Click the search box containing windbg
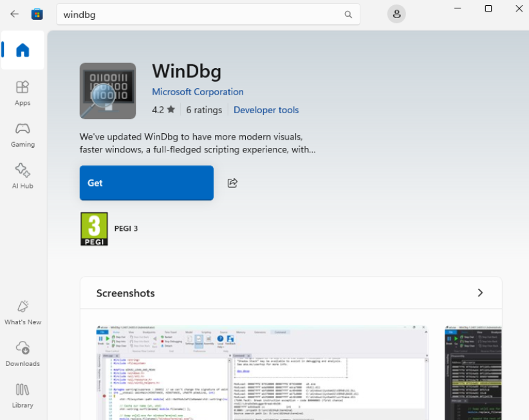 point(208,14)
